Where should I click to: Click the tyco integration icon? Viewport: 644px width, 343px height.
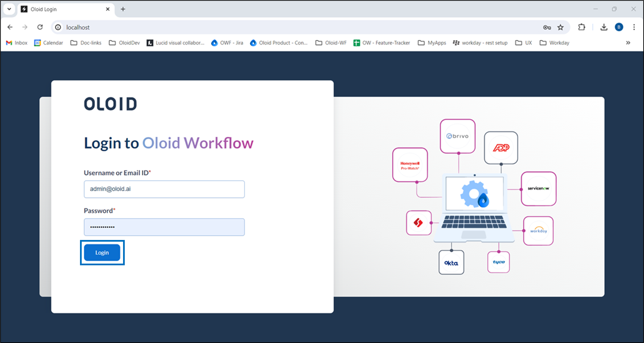click(x=499, y=262)
